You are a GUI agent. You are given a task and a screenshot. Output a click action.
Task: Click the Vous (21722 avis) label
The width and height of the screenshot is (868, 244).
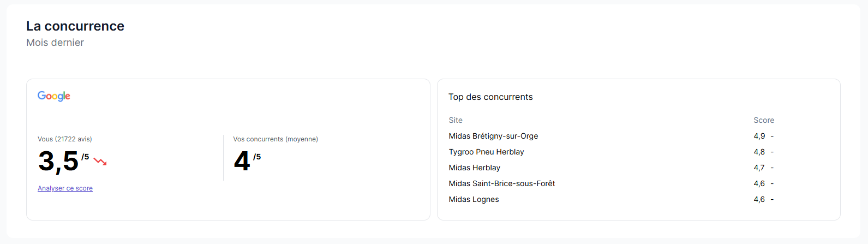65,139
